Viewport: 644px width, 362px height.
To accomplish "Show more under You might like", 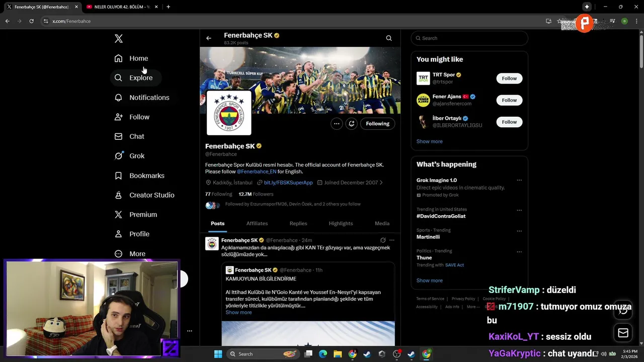I will [430, 141].
